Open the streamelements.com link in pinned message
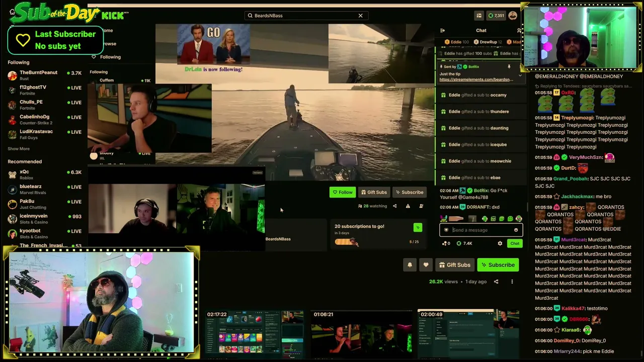Image resolution: width=644 pixels, height=362 pixels. [476, 79]
